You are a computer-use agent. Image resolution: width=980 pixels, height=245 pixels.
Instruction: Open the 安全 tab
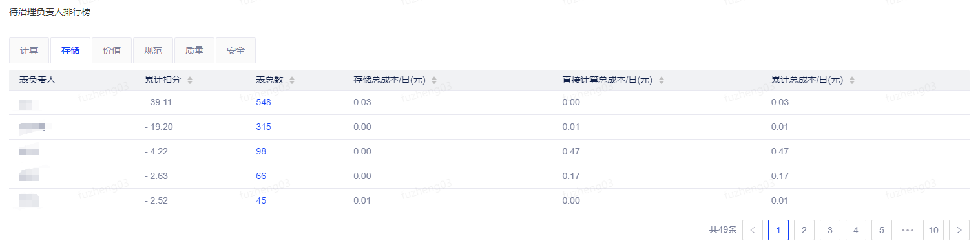click(236, 50)
